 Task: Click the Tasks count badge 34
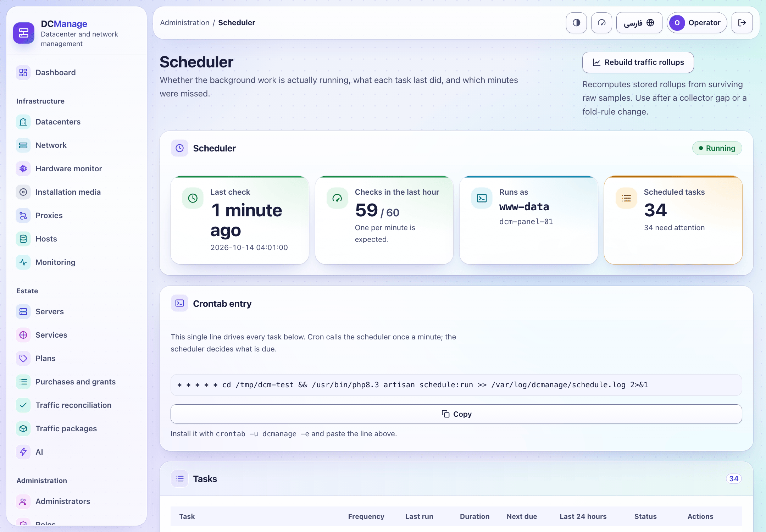(734, 478)
